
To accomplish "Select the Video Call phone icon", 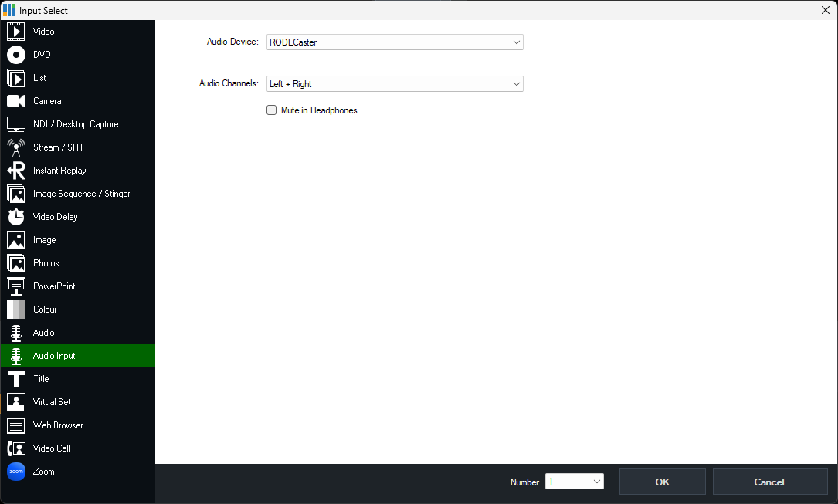I will point(16,448).
